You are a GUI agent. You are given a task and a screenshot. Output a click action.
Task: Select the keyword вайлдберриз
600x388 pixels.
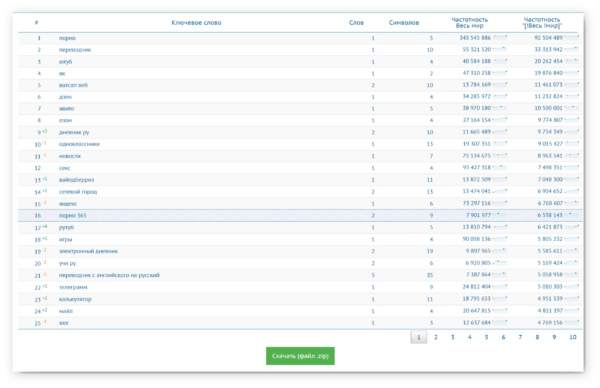[76, 179]
